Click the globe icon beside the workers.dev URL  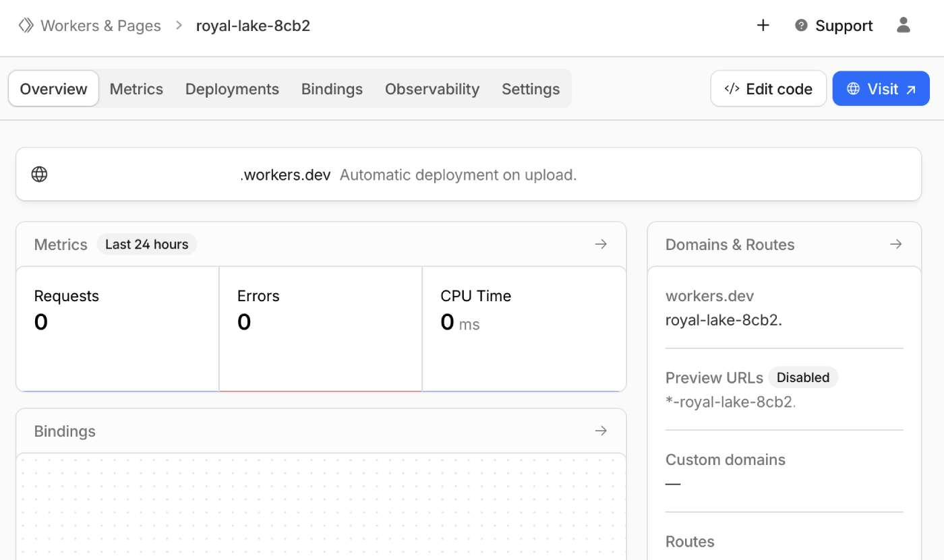39,174
